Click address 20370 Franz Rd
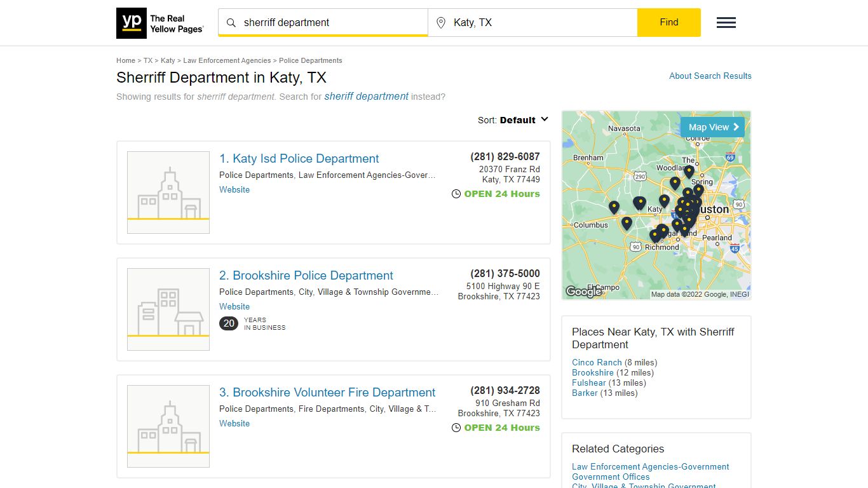Screen dimensions: 868x488 [510, 169]
